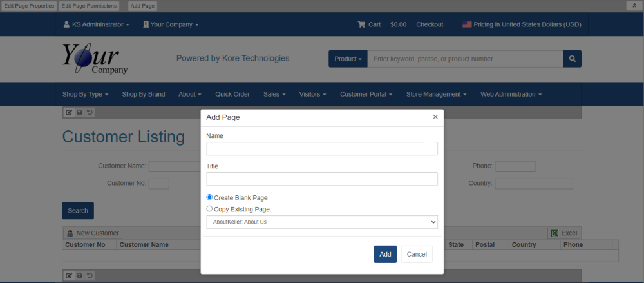Open the Store Management menu

[436, 94]
